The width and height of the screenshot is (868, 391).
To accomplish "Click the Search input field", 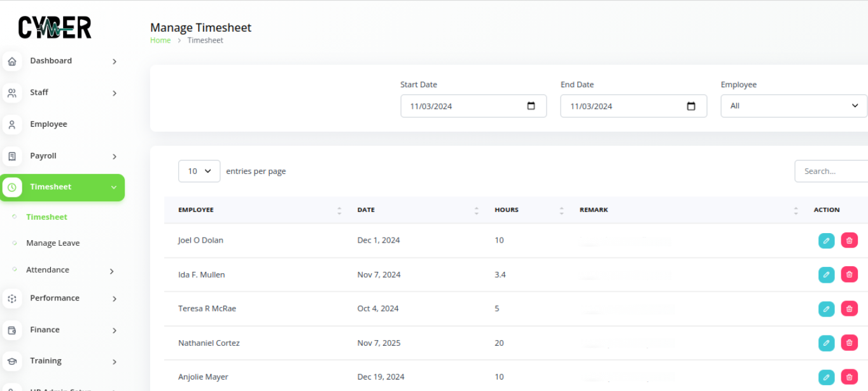I will pos(830,171).
